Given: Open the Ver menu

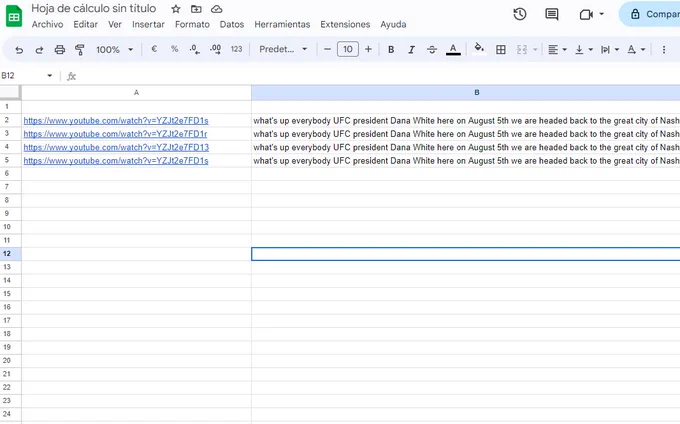Looking at the screenshot, I should tap(115, 24).
